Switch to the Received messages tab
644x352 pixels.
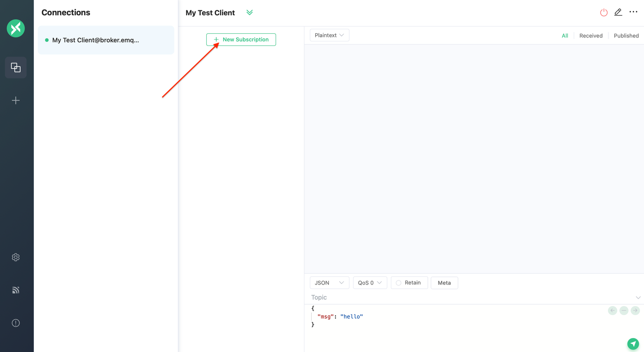(591, 36)
